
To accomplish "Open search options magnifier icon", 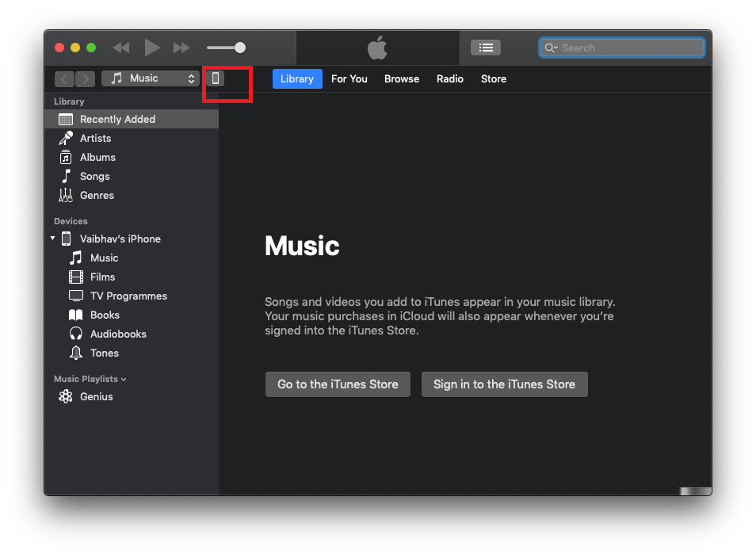I will click(x=551, y=48).
